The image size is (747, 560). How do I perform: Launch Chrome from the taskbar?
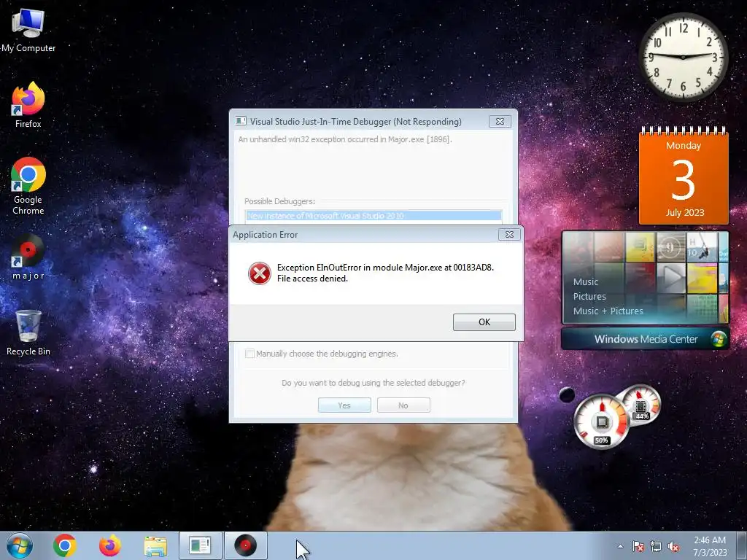(x=65, y=545)
